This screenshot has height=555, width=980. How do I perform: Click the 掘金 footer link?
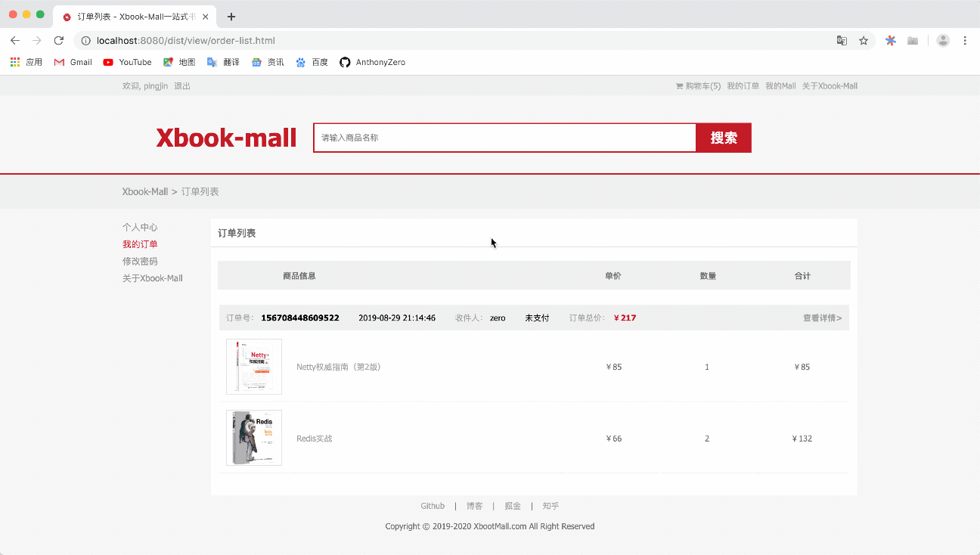click(513, 506)
